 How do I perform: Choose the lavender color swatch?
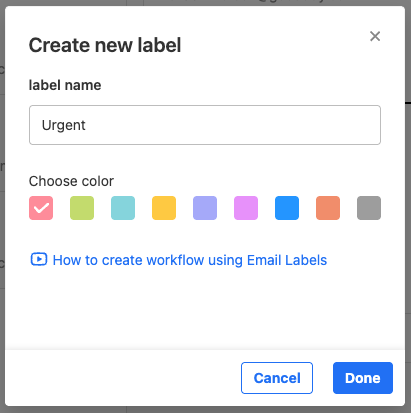point(205,208)
